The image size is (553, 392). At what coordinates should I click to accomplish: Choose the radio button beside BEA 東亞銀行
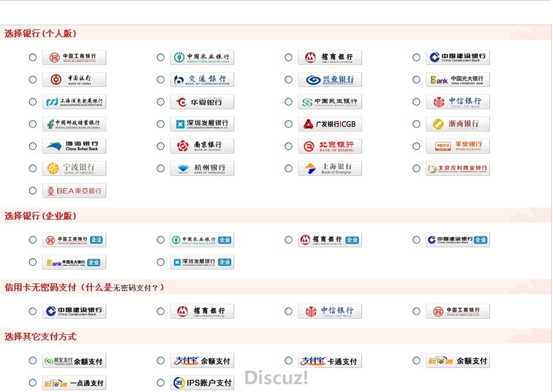[x=32, y=190]
